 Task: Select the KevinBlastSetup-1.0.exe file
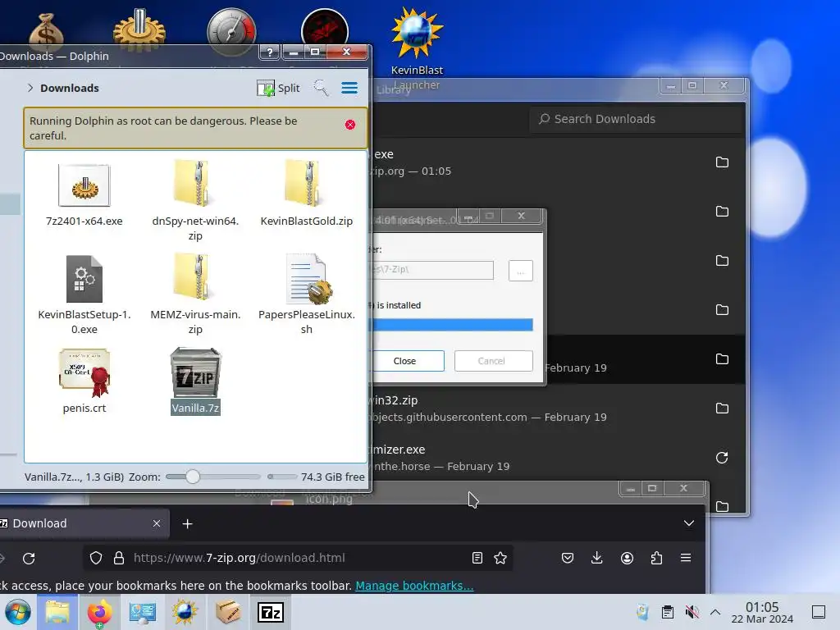click(x=84, y=294)
